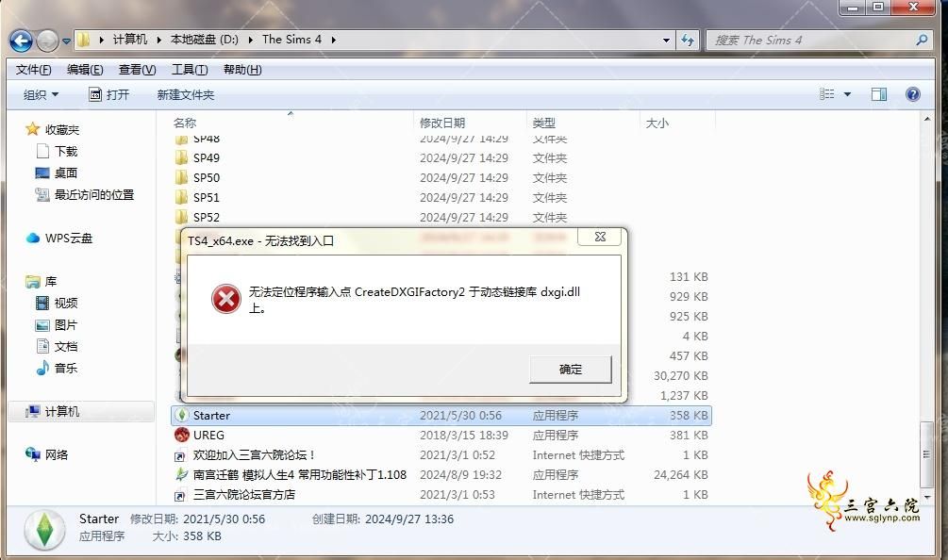Sort files by the 大小 column header
This screenshot has width=948, height=560.
(x=657, y=123)
